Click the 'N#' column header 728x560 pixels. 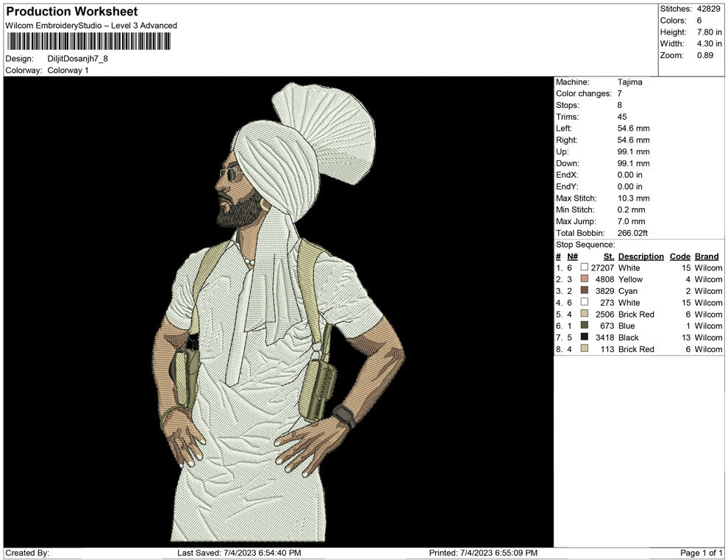tap(572, 256)
